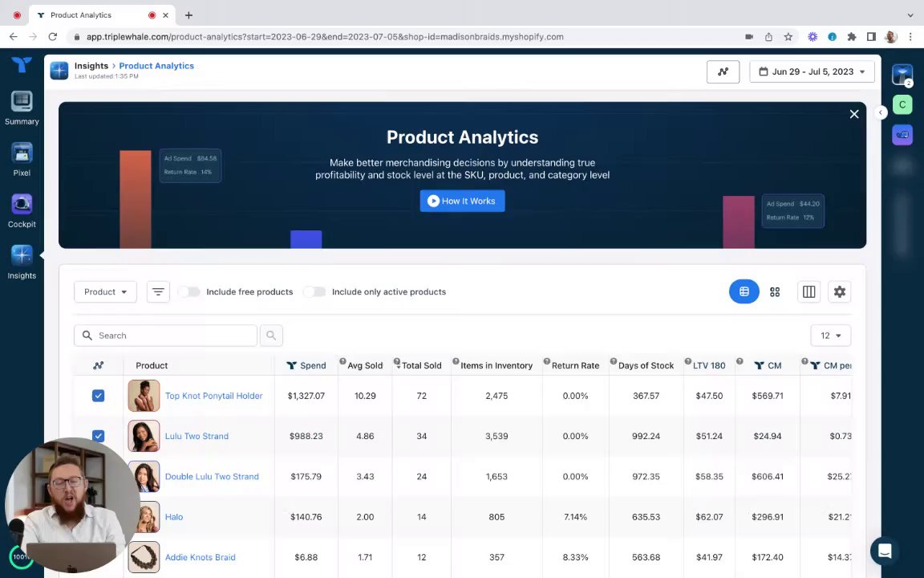This screenshot has width=924, height=578.
Task: Open the chart view button near date picker
Action: coord(723,72)
